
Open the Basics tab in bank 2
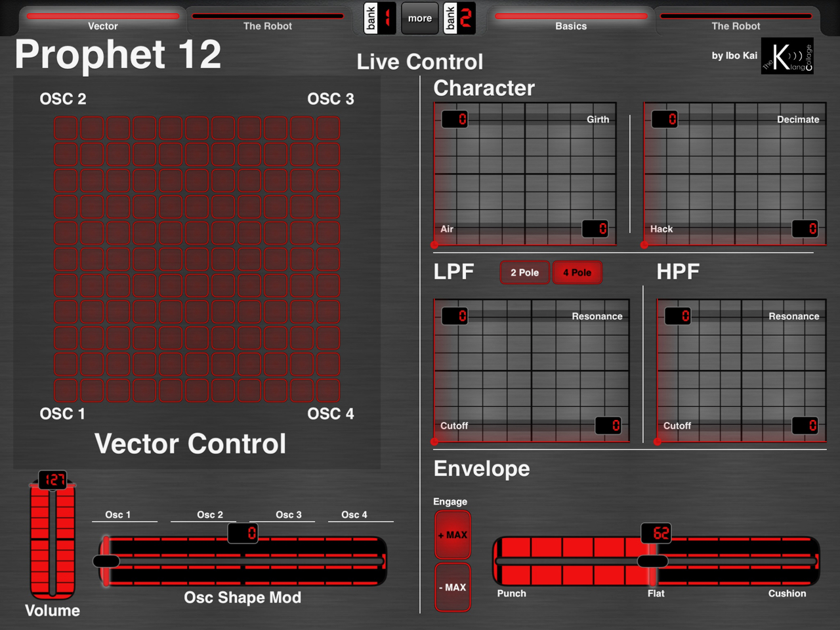coord(571,20)
